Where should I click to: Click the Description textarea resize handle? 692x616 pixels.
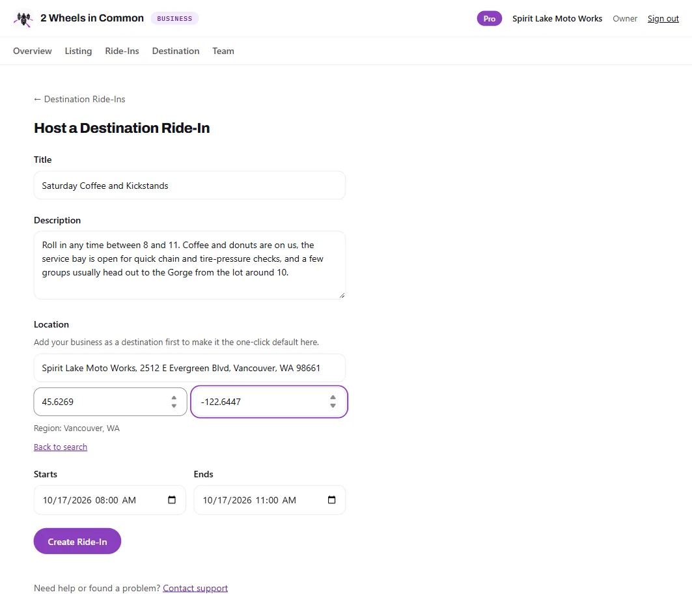[342, 296]
